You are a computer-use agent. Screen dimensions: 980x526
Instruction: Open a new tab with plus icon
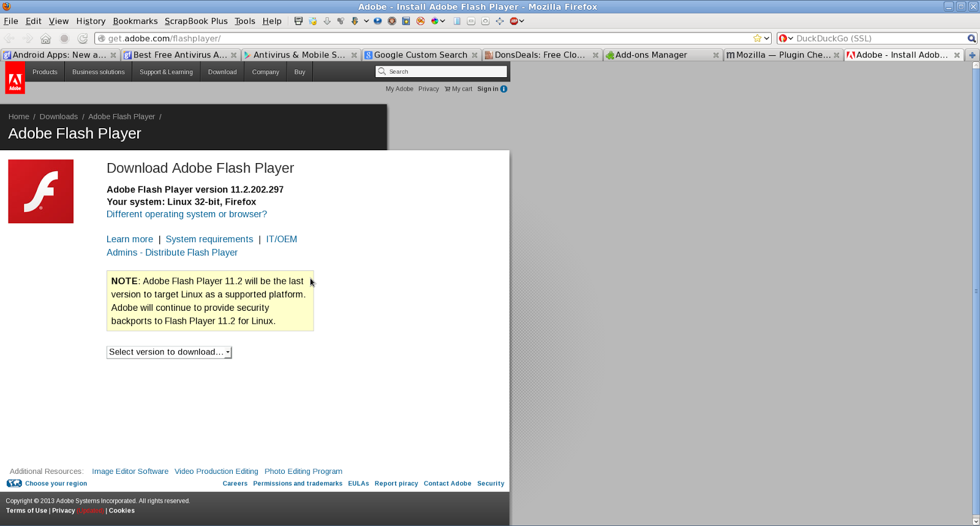[972, 55]
